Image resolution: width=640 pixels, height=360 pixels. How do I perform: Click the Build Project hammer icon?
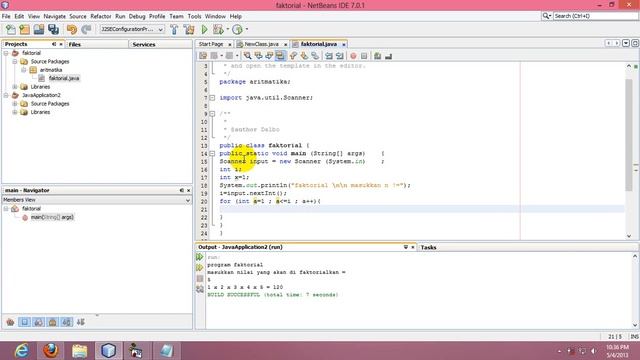174,29
